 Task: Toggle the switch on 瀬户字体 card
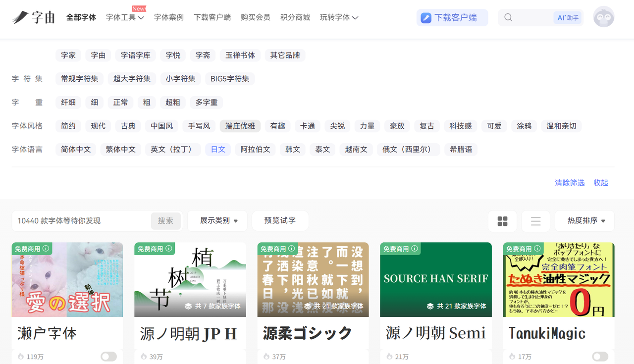[x=108, y=357]
